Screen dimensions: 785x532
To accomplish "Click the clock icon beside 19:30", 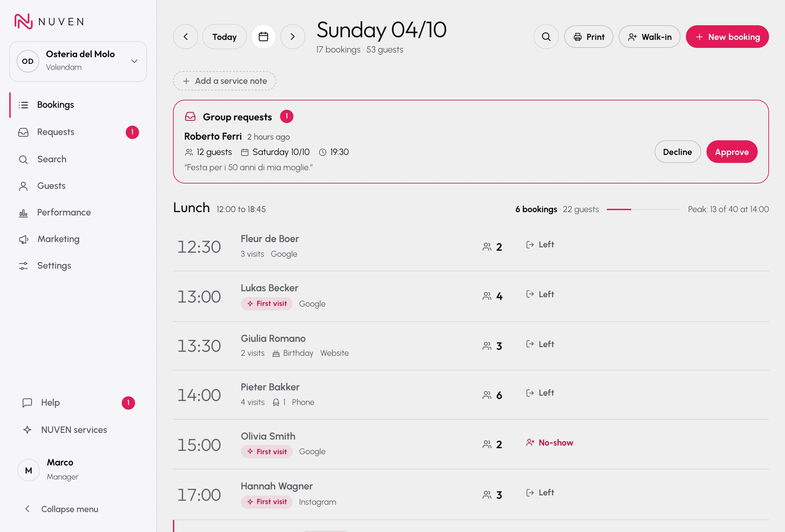I will (323, 152).
